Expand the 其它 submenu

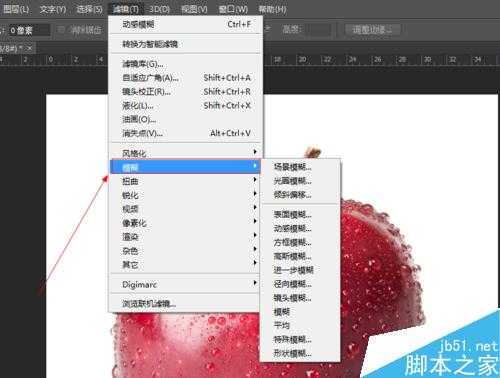186,265
